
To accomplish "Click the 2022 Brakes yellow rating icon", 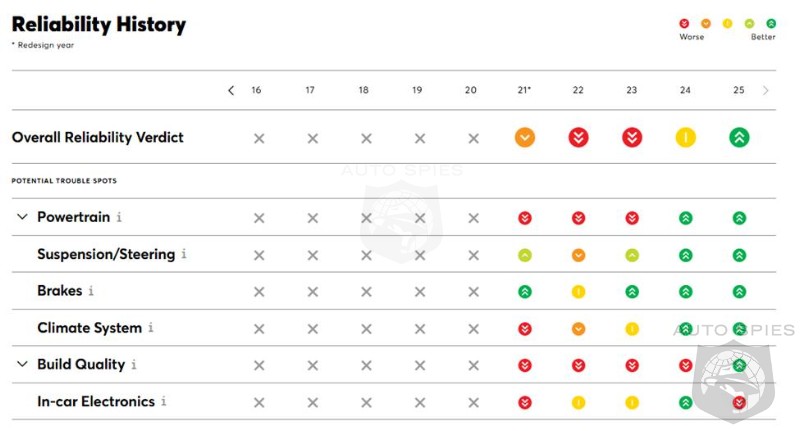I will pyautogui.click(x=578, y=292).
